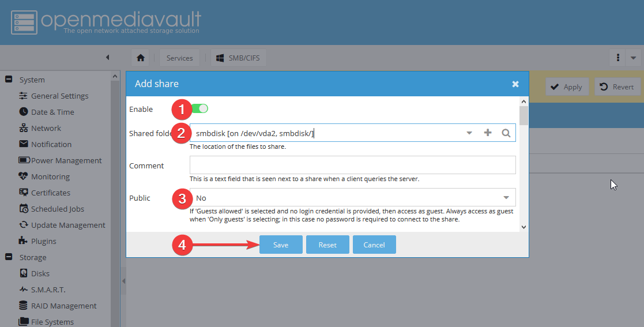Viewport: 644px width, 327px height.
Task: Go to the Services breadcrumb
Action: [179, 58]
